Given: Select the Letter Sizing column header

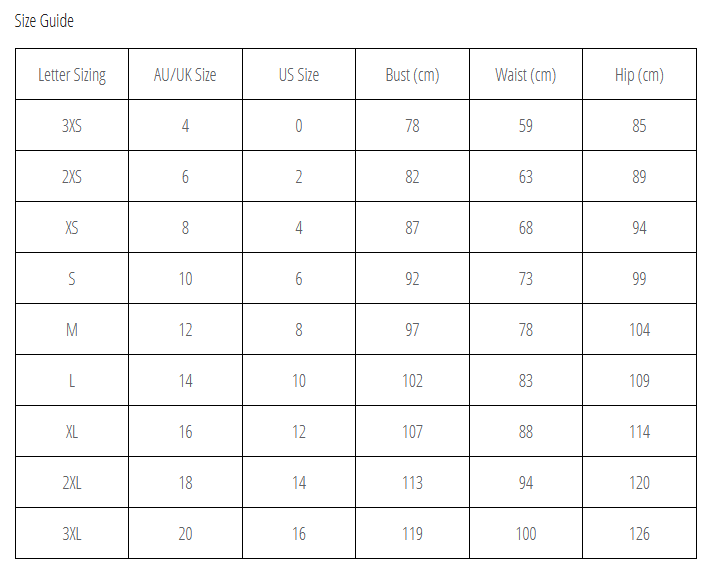Looking at the screenshot, I should tap(72, 75).
